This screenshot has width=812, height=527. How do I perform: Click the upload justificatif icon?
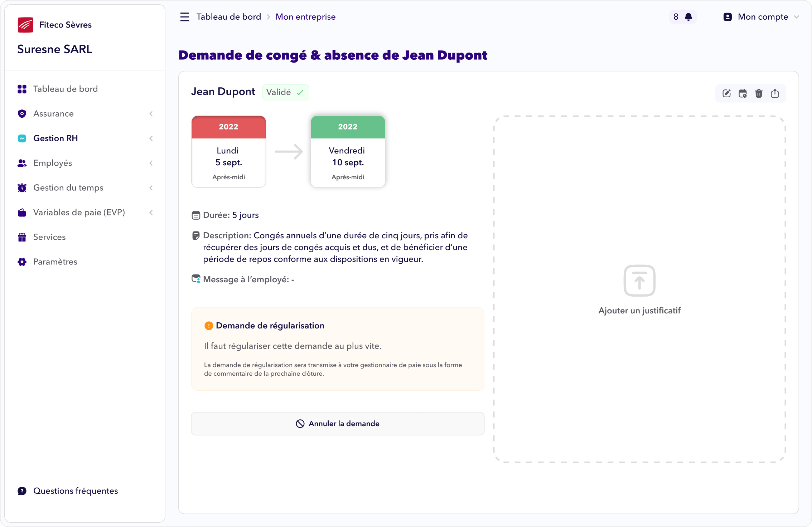639,280
